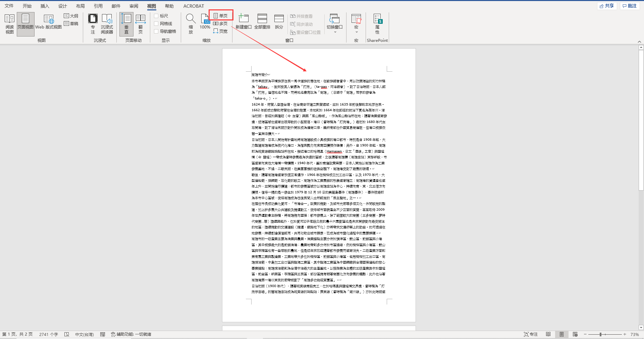644x339 pixels.
Task: Choose Multiple Pages (多页) zoom
Action: point(221,23)
